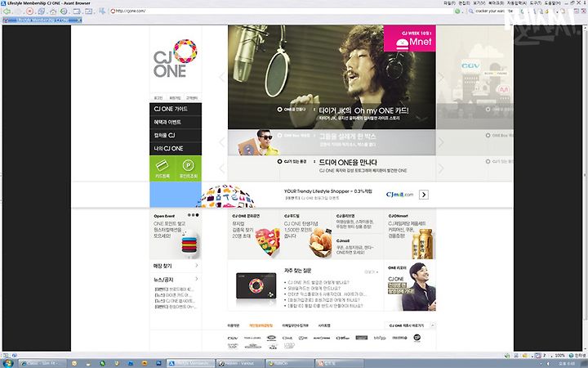This screenshot has height=368, width=588.
Task: Open the 도구(T) menu in menu bar
Action: (535, 3)
